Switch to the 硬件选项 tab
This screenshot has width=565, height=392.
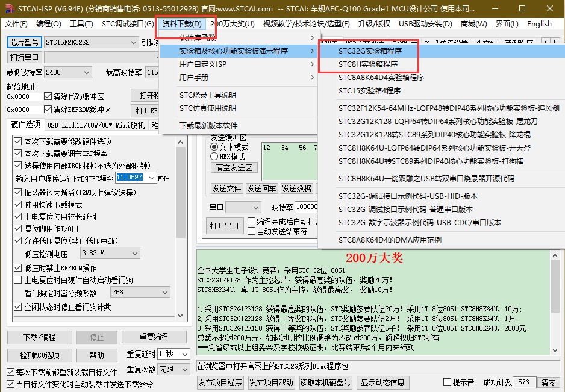click(25, 124)
